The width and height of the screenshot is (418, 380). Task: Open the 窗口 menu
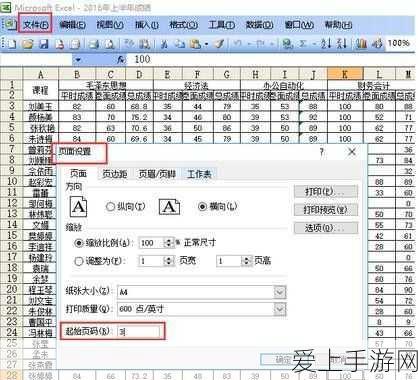[299, 25]
